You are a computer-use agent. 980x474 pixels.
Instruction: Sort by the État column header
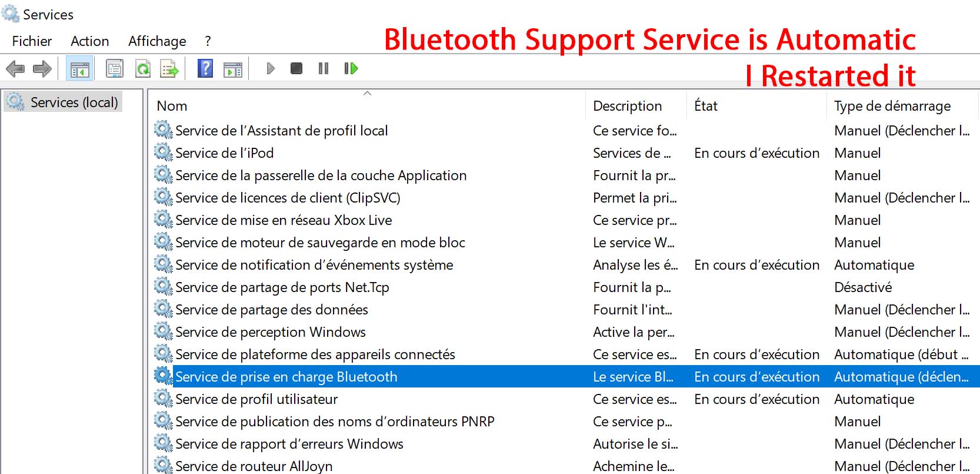(x=706, y=106)
